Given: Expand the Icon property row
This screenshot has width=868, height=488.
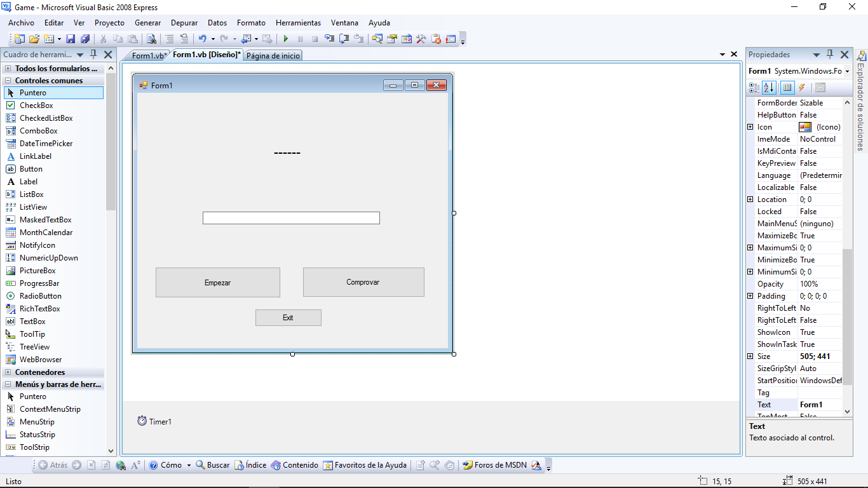Looking at the screenshot, I should point(750,127).
